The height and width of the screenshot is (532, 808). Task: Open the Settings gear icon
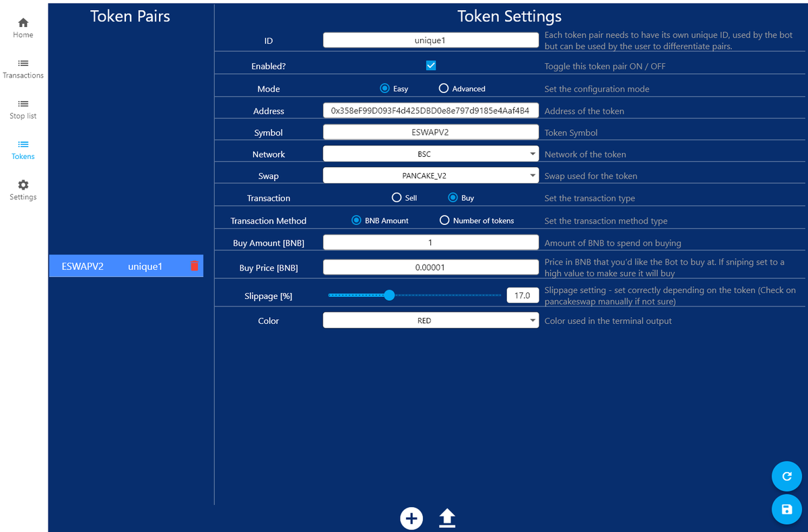click(x=23, y=185)
